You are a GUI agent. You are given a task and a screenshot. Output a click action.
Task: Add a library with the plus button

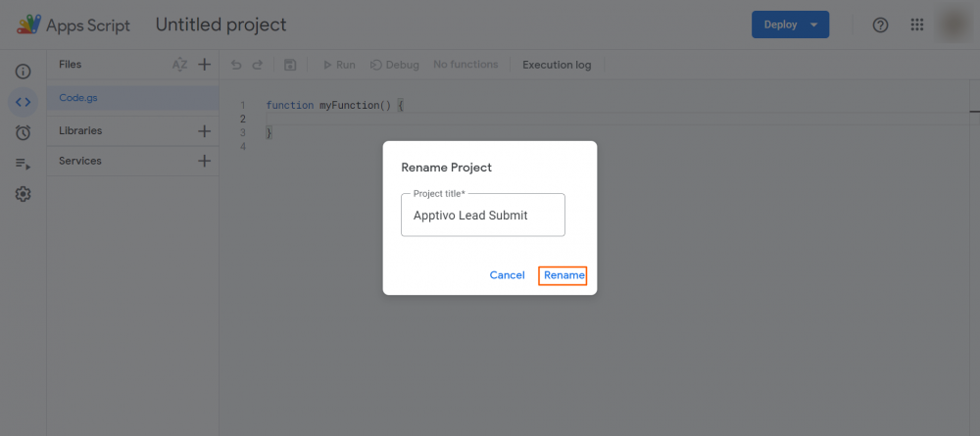coord(204,131)
